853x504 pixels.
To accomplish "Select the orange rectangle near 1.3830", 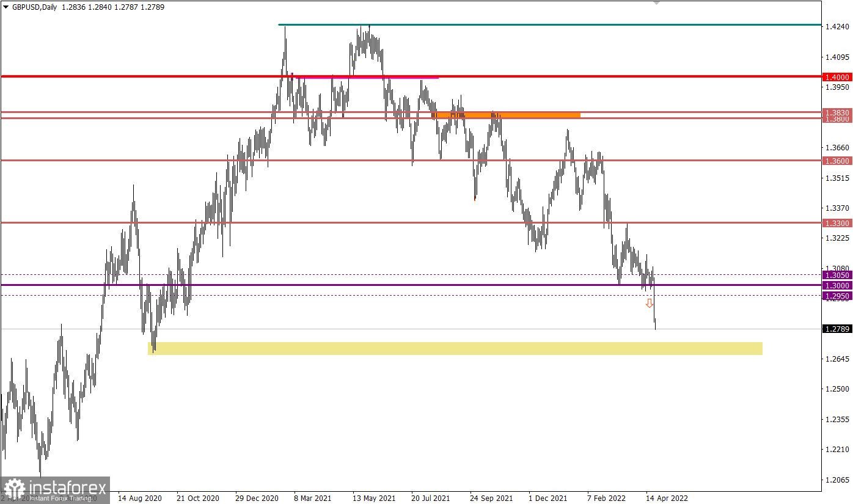I will 508,114.
